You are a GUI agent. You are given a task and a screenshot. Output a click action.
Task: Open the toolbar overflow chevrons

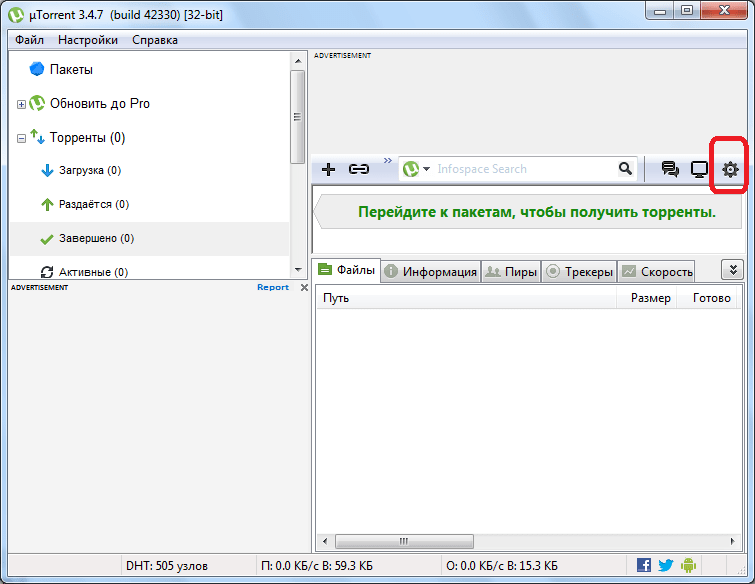[388, 160]
